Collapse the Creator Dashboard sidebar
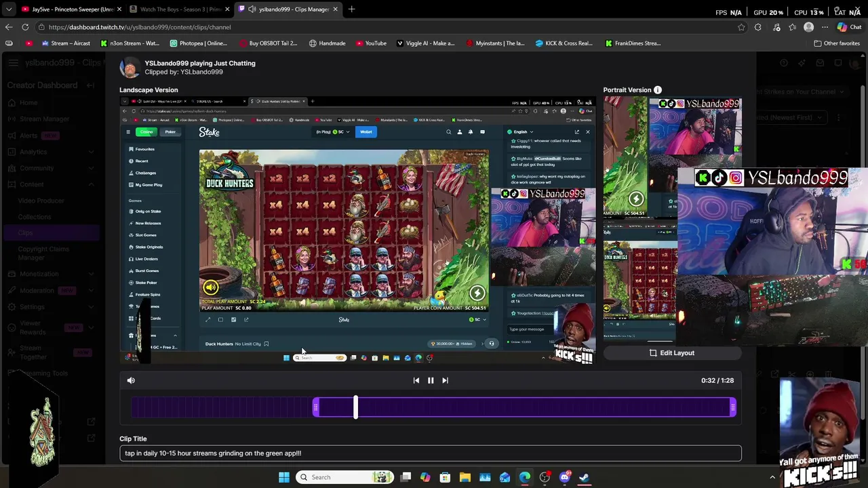868x488 pixels. (90, 85)
